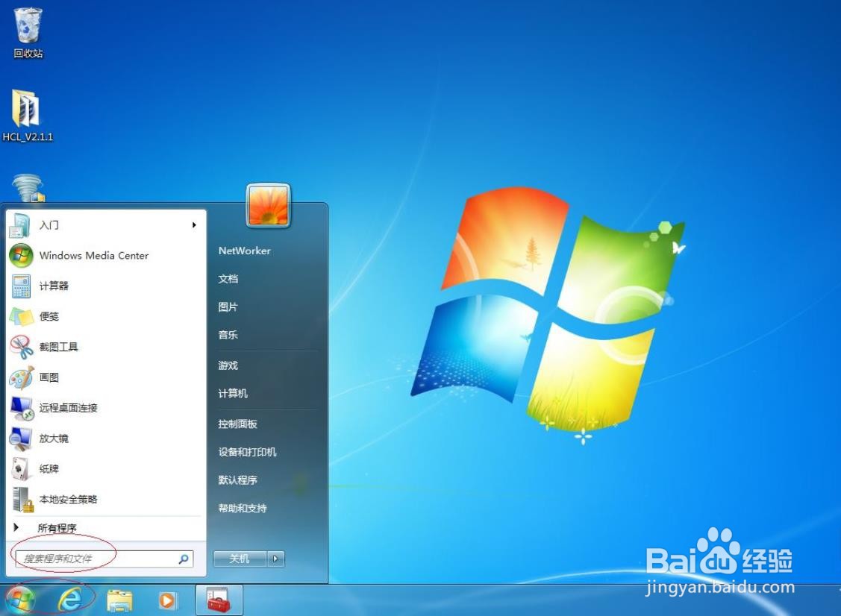The image size is (841, 616).
Task: Open Solitaire (纸牌) card icon
Action: point(20,469)
